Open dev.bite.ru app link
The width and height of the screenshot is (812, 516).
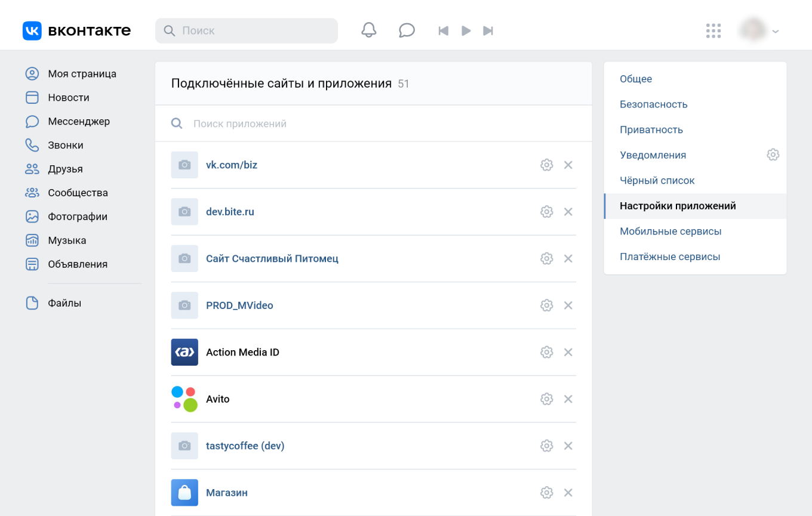click(x=230, y=212)
